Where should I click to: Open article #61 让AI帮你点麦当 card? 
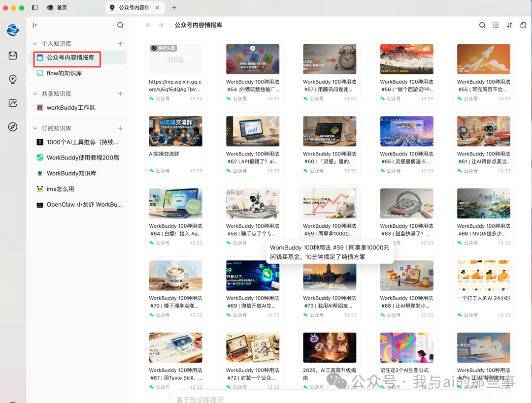(x=484, y=145)
